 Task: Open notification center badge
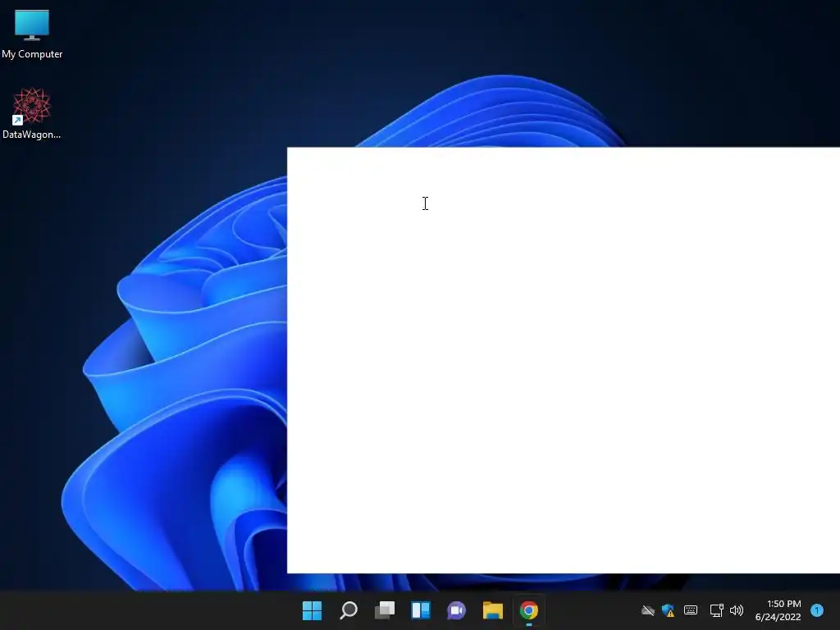(817, 610)
